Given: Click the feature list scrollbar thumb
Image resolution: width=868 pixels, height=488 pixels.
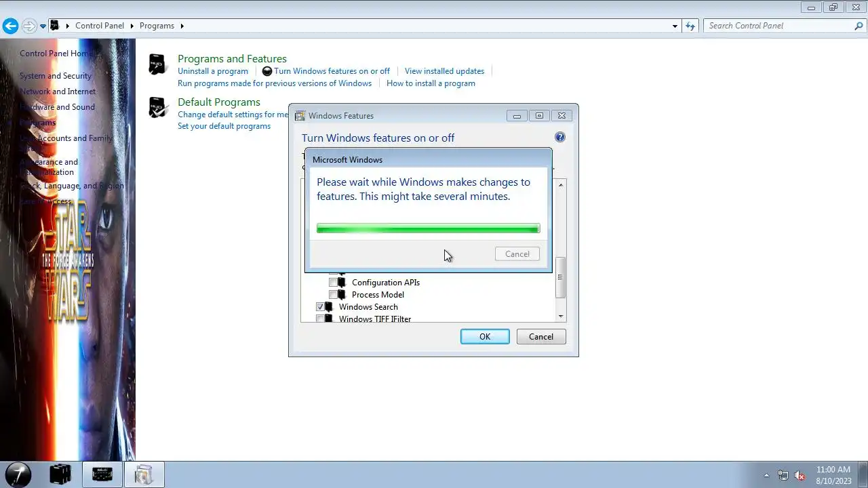Looking at the screenshot, I should pos(560,278).
